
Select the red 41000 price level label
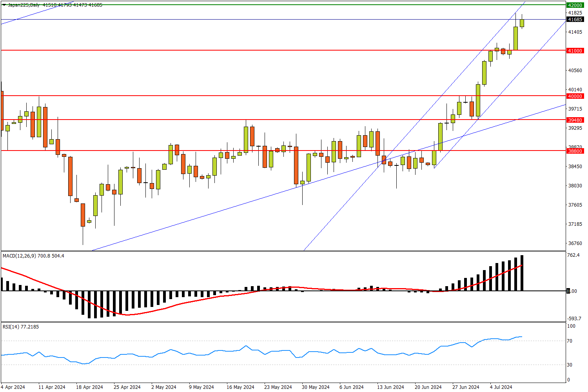click(575, 51)
